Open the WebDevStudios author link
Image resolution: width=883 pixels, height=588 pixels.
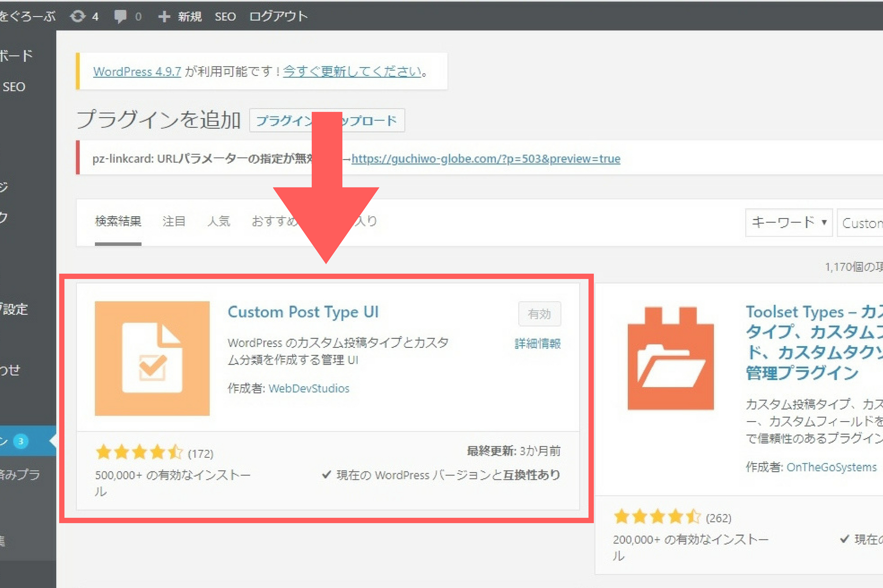(x=309, y=388)
